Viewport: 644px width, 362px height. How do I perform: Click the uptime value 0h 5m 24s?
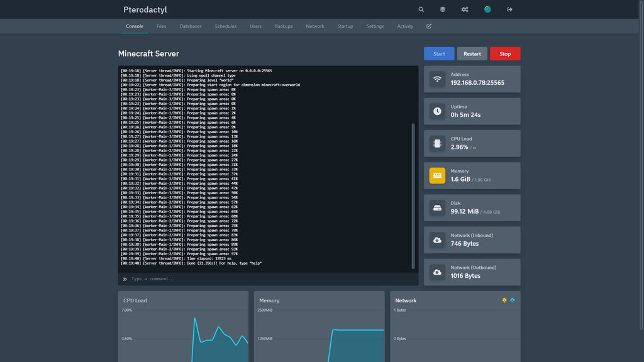[465, 115]
